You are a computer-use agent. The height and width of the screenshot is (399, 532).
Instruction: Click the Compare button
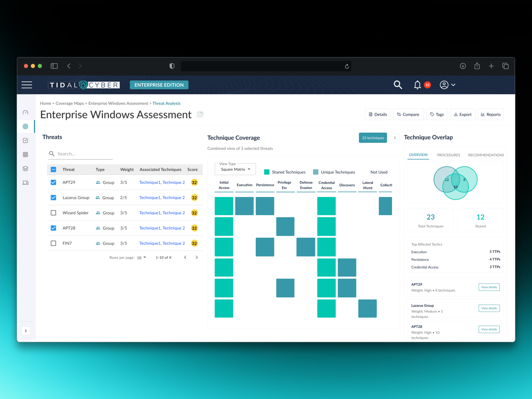pyautogui.click(x=408, y=114)
